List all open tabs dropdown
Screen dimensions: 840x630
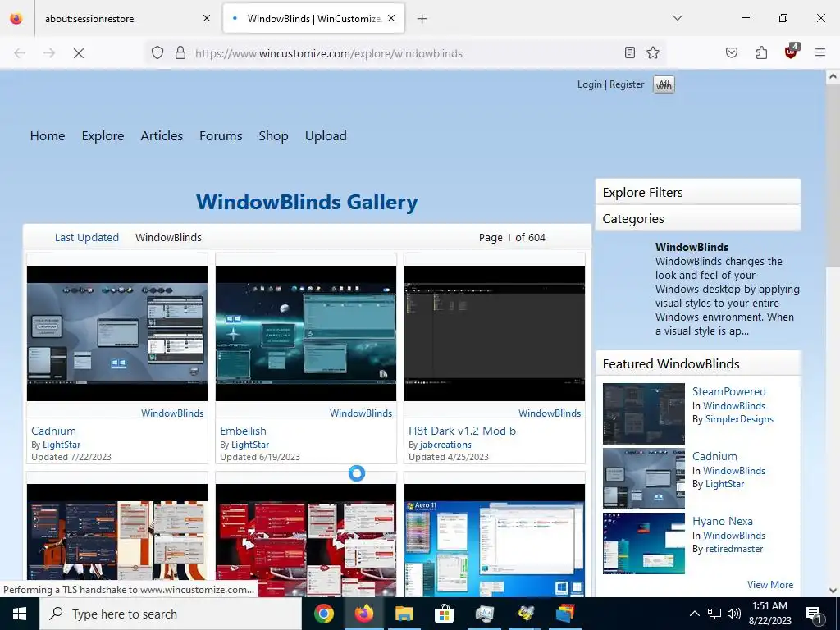click(677, 18)
